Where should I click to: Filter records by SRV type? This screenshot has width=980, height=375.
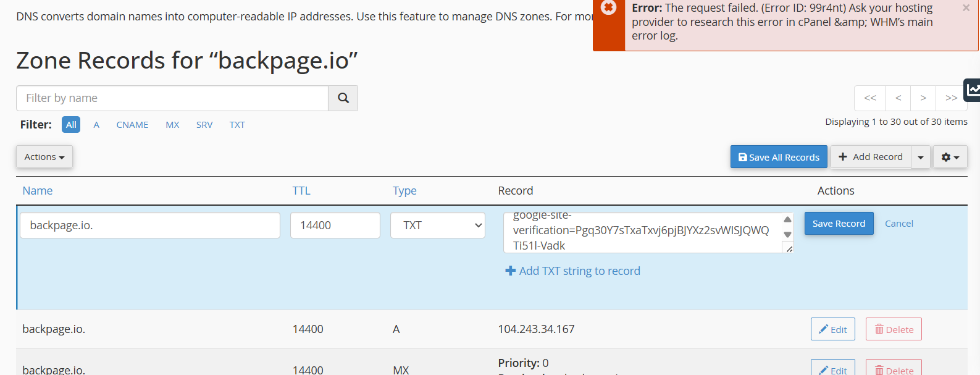pos(204,125)
